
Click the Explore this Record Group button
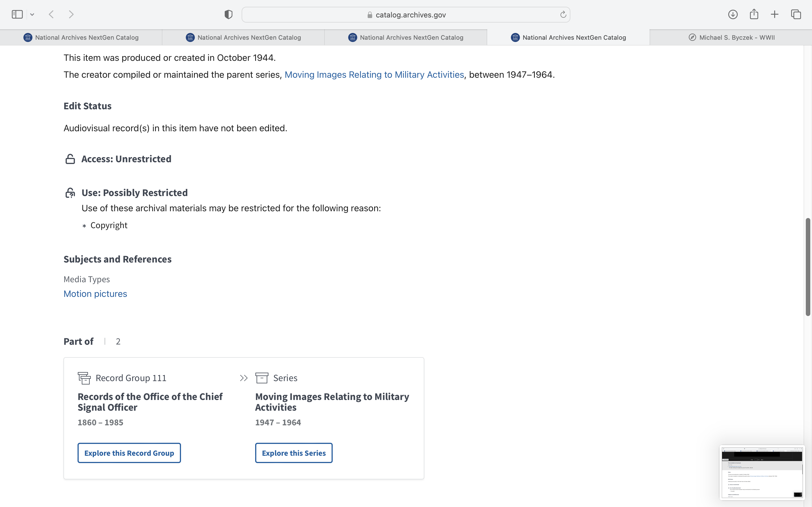pyautogui.click(x=129, y=453)
